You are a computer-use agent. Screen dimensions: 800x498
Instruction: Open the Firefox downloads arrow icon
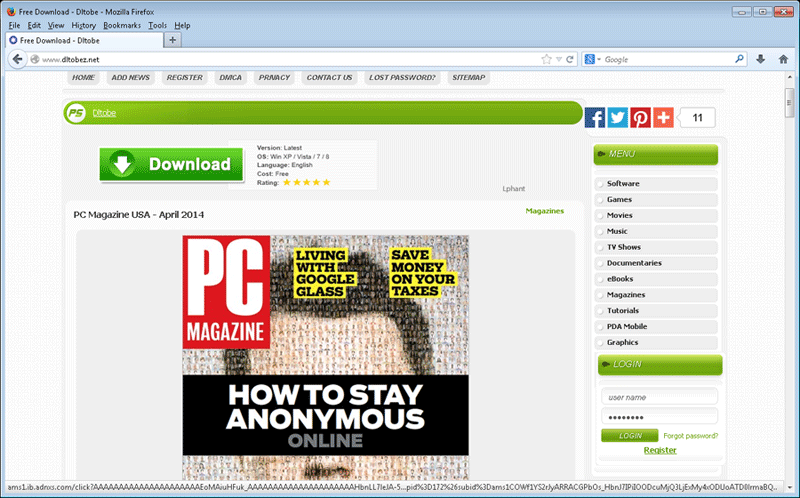pyautogui.click(x=760, y=59)
